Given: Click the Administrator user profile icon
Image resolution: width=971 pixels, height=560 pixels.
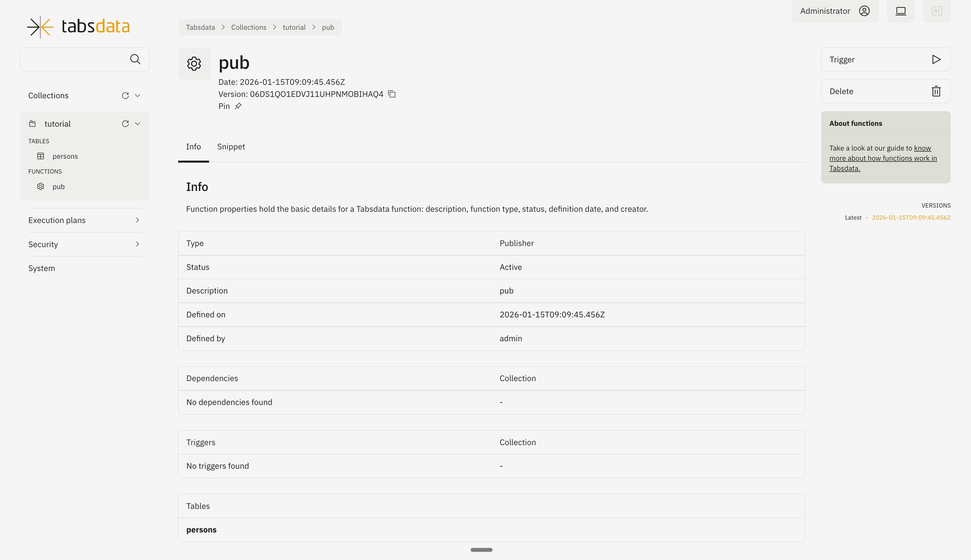Looking at the screenshot, I should coord(864,11).
